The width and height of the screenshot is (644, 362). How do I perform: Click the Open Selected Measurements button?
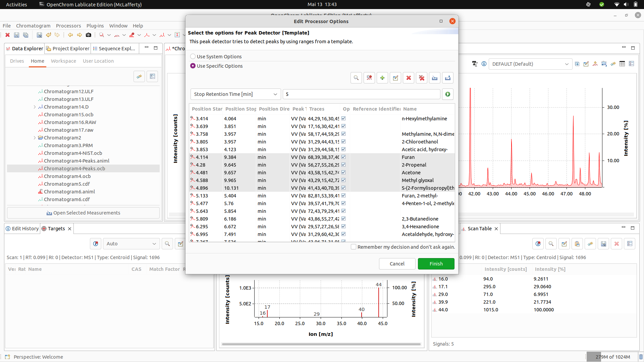point(83,213)
